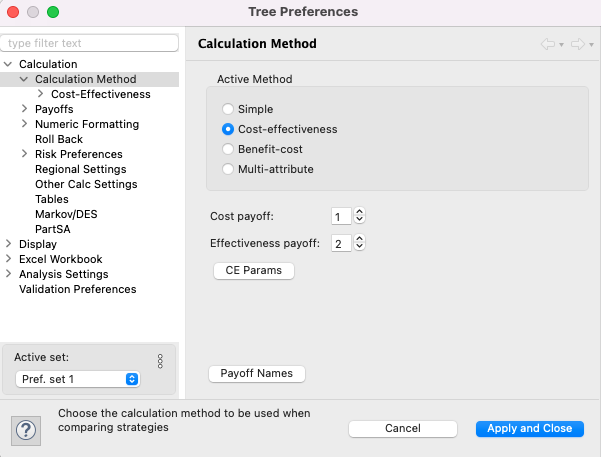The image size is (601, 457).
Task: Click the CE Params button
Action: pos(254,271)
